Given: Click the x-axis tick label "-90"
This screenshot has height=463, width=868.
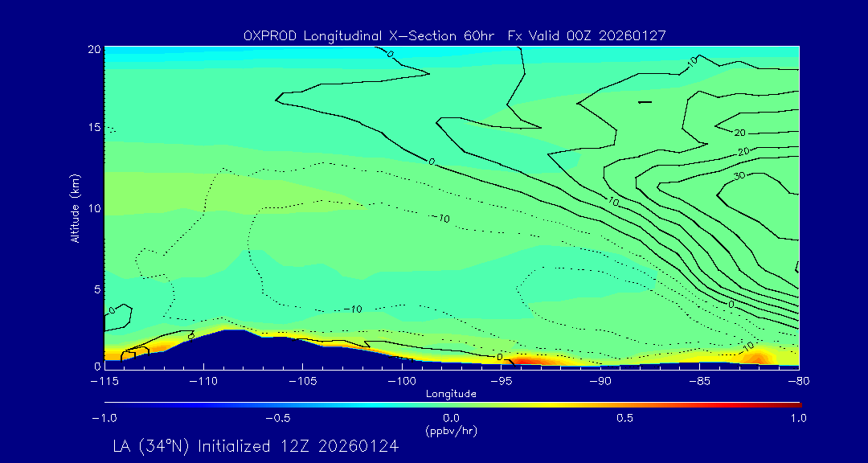Looking at the screenshot, I should (x=600, y=382).
